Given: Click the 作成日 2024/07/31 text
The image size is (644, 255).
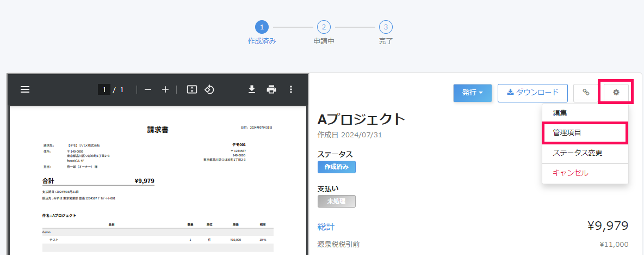Looking at the screenshot, I should (x=350, y=135).
